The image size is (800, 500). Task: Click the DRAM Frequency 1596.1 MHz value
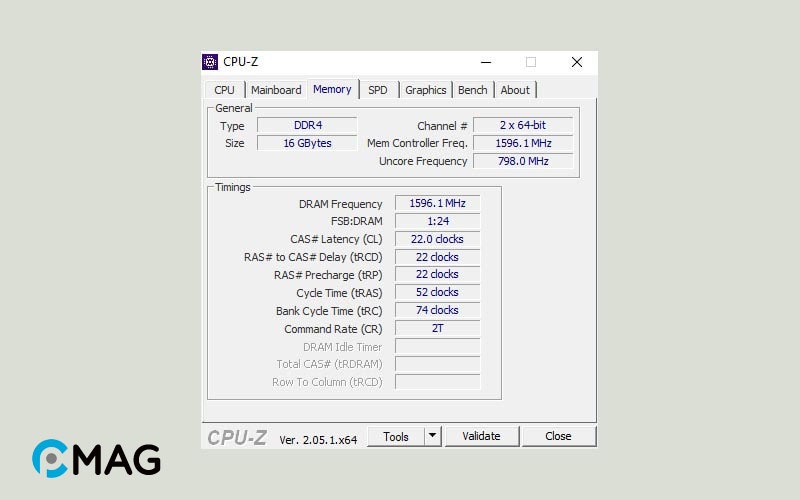click(437, 203)
